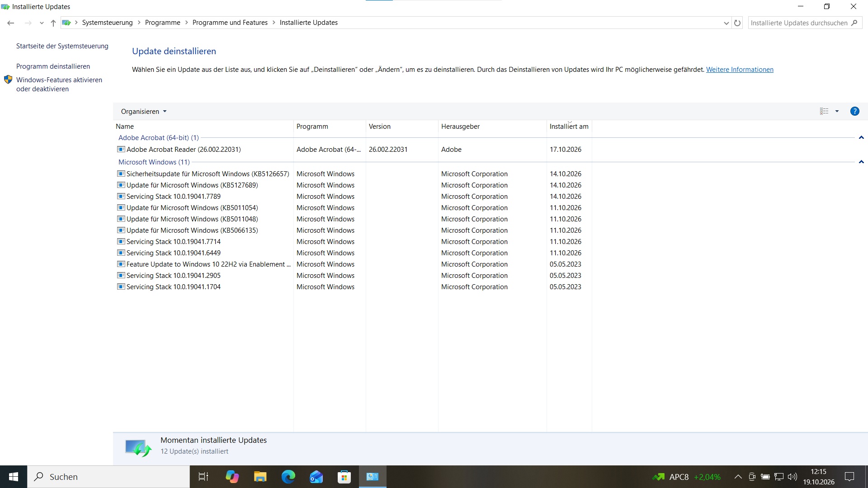Screen dimensions: 868x488
Task: Navigate to Programme in the breadcrumb
Action: (x=162, y=23)
